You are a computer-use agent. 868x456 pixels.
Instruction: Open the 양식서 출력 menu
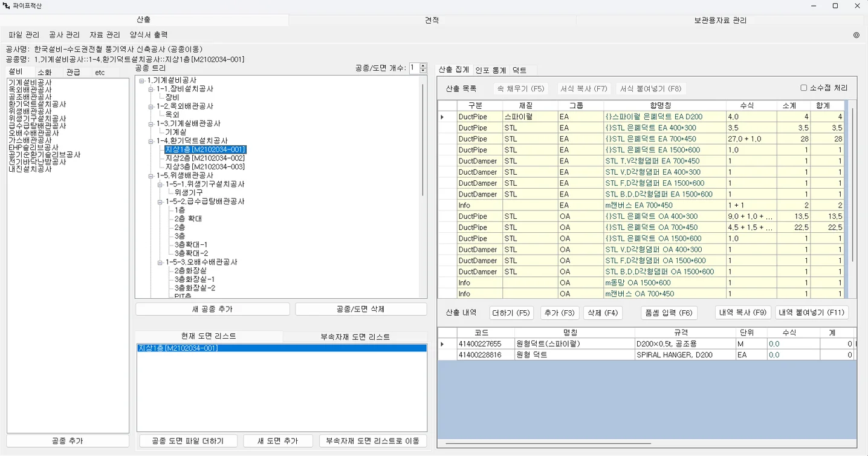(149, 35)
